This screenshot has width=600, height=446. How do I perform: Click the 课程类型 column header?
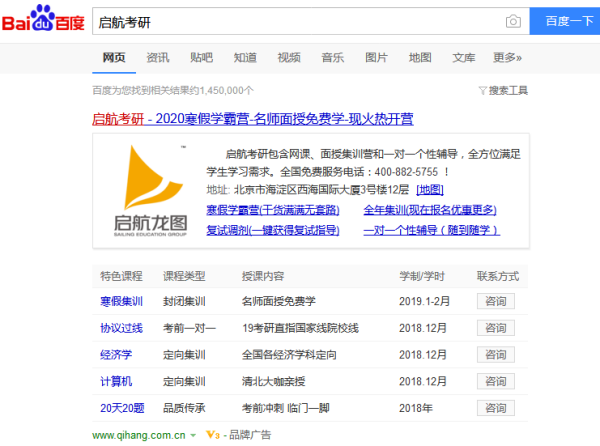click(184, 276)
